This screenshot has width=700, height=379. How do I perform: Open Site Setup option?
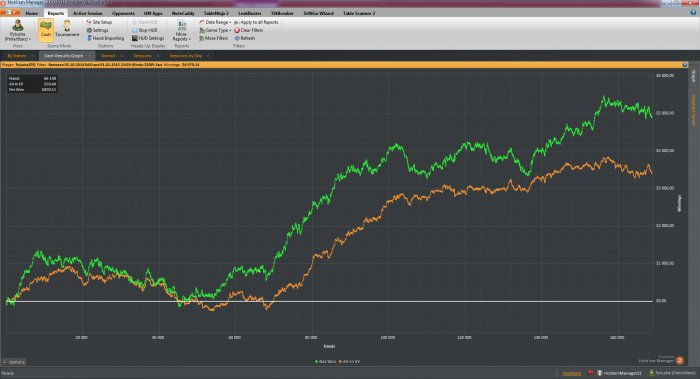(x=99, y=22)
